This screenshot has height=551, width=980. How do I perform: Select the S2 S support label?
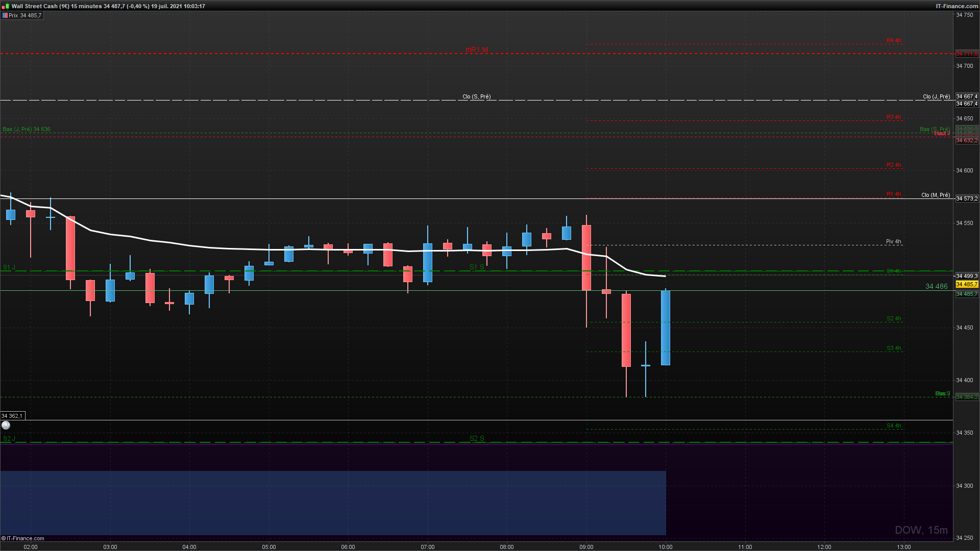pos(476,438)
